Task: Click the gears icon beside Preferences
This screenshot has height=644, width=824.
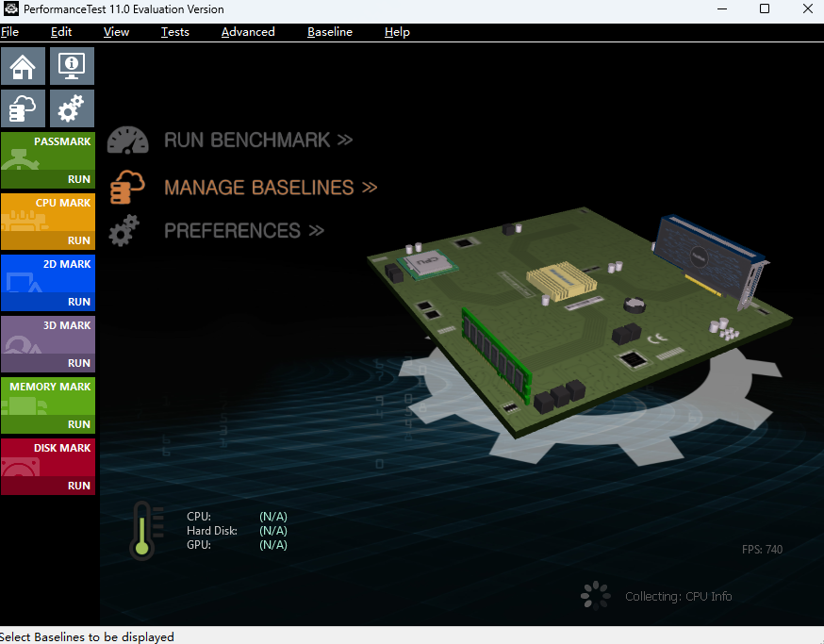Action: 124,230
